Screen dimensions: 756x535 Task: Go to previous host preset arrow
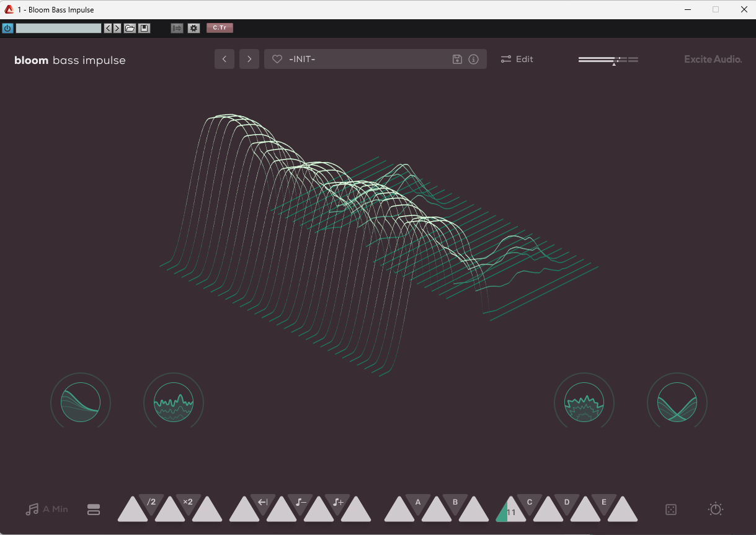coord(108,28)
